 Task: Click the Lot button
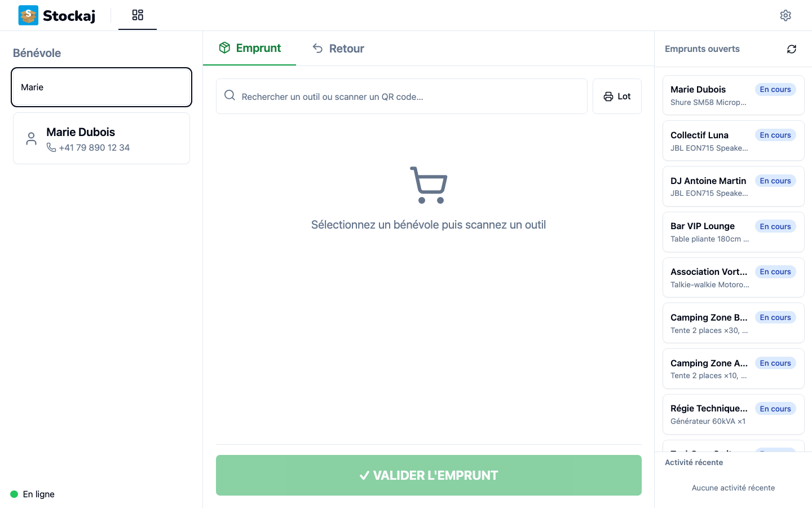coord(617,96)
